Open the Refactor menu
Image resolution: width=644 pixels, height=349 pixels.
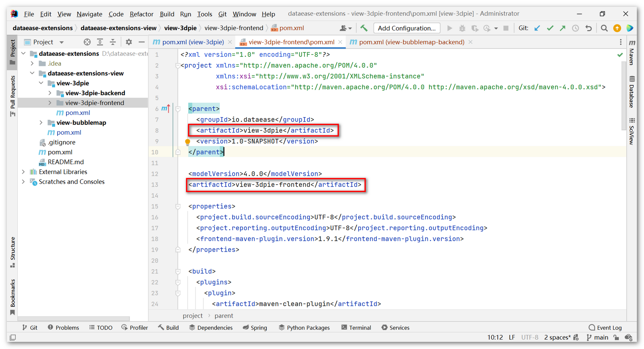pyautogui.click(x=141, y=14)
